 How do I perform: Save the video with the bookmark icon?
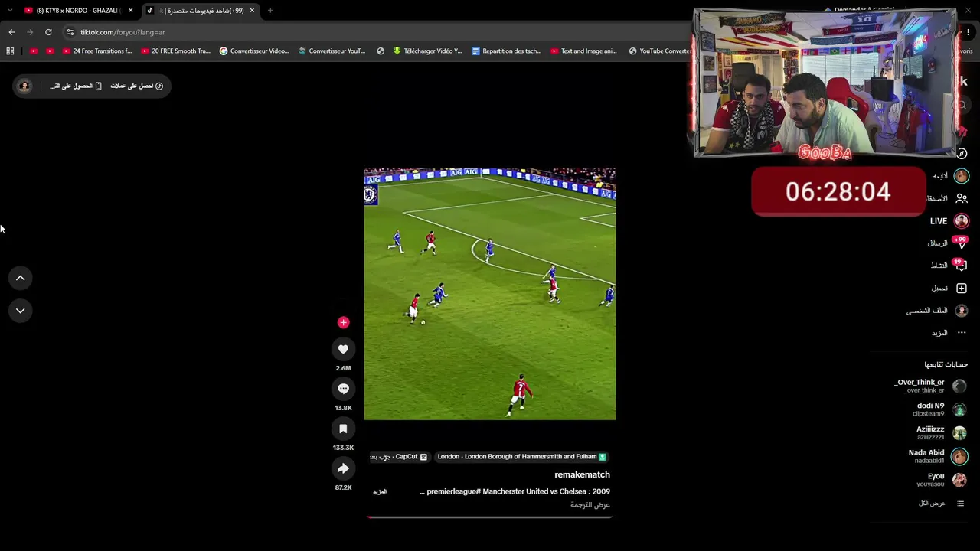[343, 429]
